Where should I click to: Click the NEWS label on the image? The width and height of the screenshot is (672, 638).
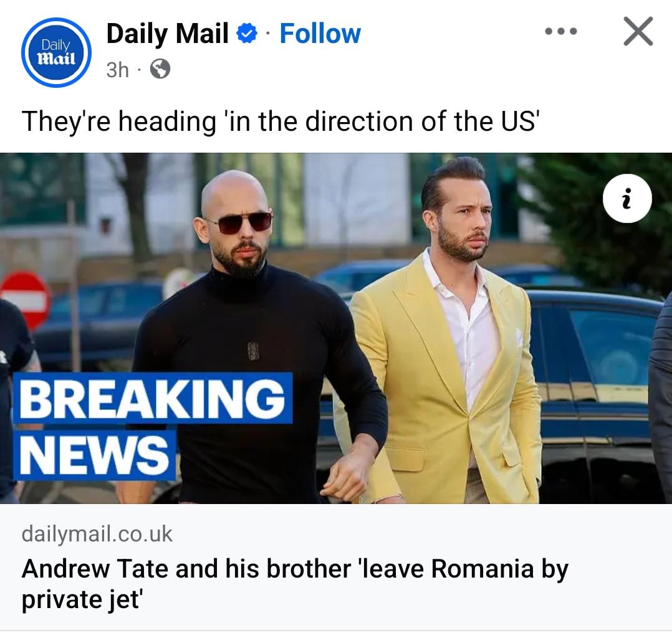(95, 455)
